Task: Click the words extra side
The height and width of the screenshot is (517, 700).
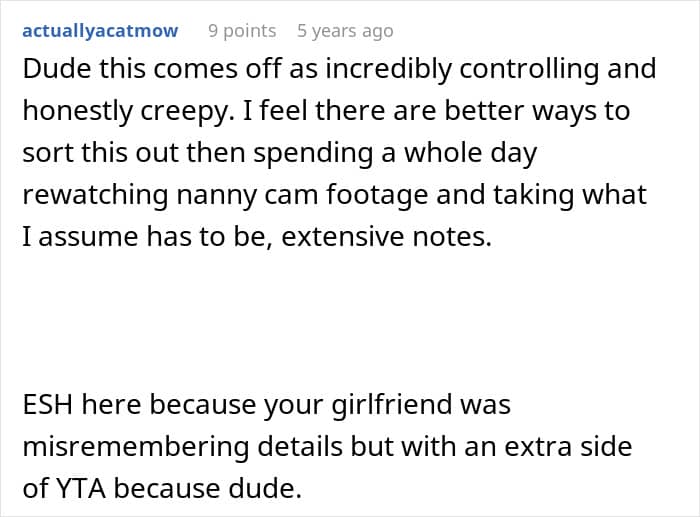Action: [x=568, y=449]
